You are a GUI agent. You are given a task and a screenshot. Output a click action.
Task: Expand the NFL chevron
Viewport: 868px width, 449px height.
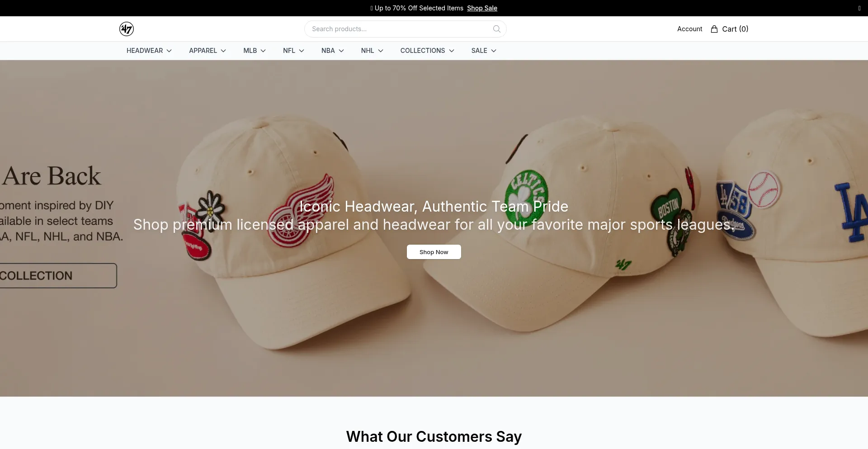tap(302, 51)
